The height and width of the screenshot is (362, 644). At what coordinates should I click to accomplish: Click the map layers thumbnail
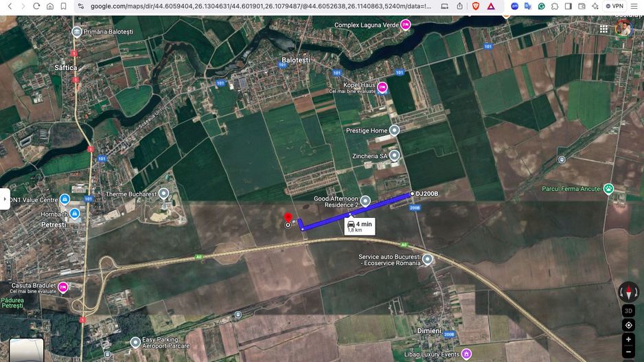(x=26, y=350)
